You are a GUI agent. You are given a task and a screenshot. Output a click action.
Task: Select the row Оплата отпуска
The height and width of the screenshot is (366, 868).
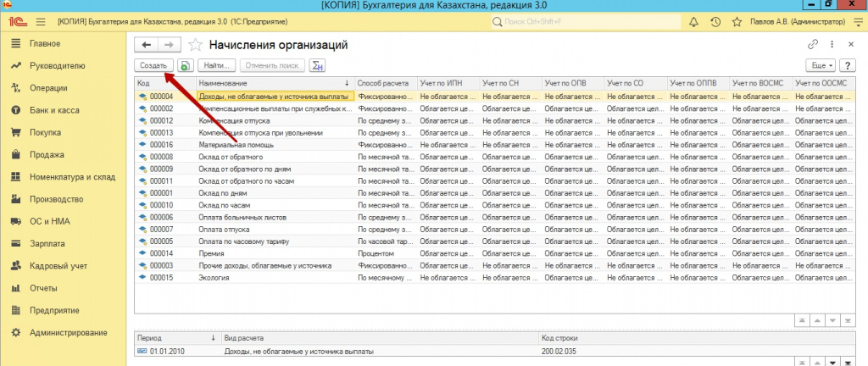495,230
